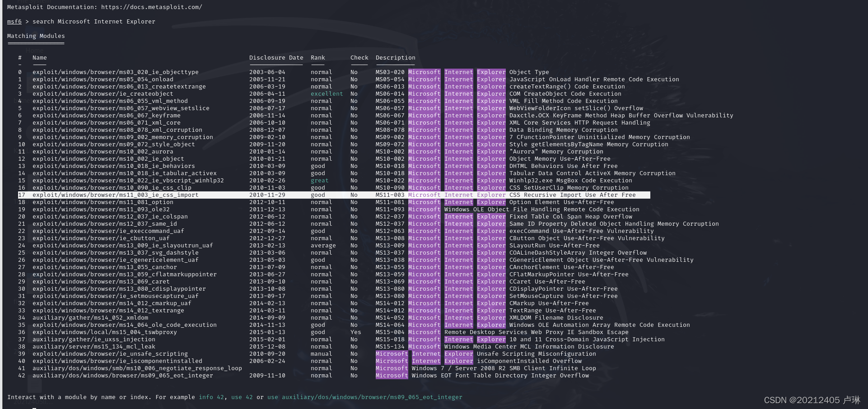This screenshot has width=868, height=409.
Task: Click module name ie_execcommand_uaf
Action: 108,231
